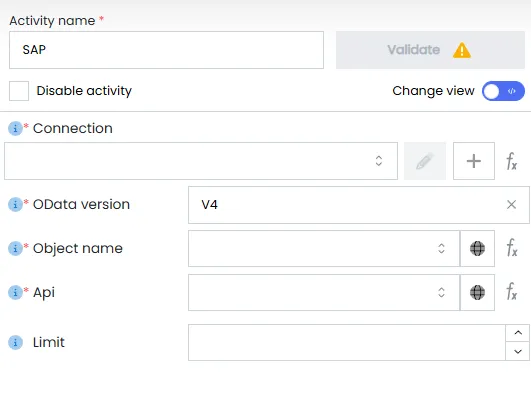Viewport: 531px width, 417px height.
Task: Add a new connection with plus button
Action: 474,161
